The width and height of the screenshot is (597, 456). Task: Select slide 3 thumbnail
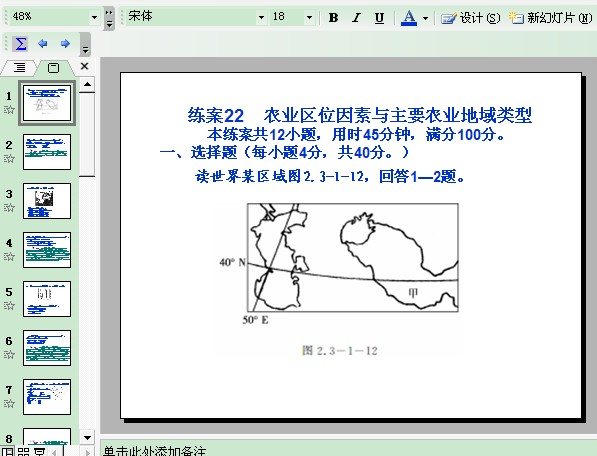[47, 201]
